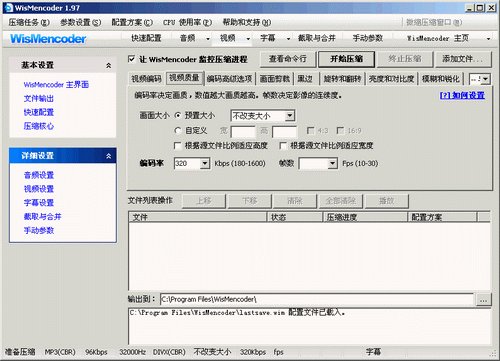Click the 下移 file list button

click(x=249, y=201)
